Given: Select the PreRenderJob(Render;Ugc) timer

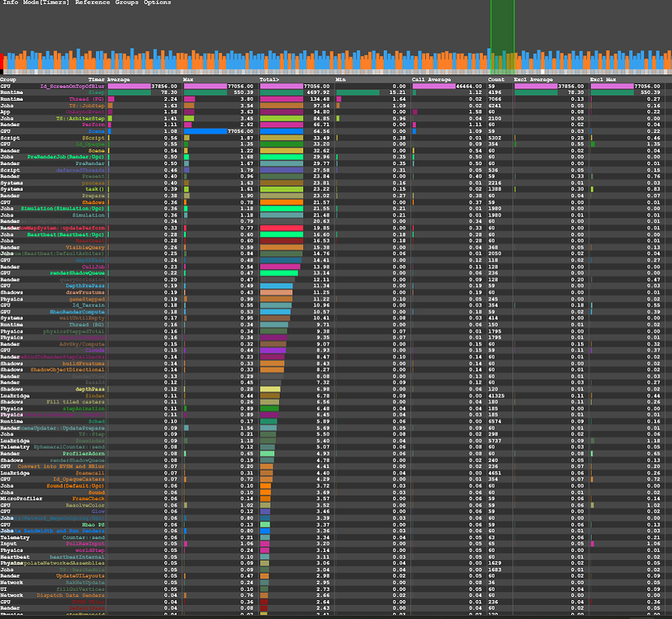Looking at the screenshot, I should (66, 157).
